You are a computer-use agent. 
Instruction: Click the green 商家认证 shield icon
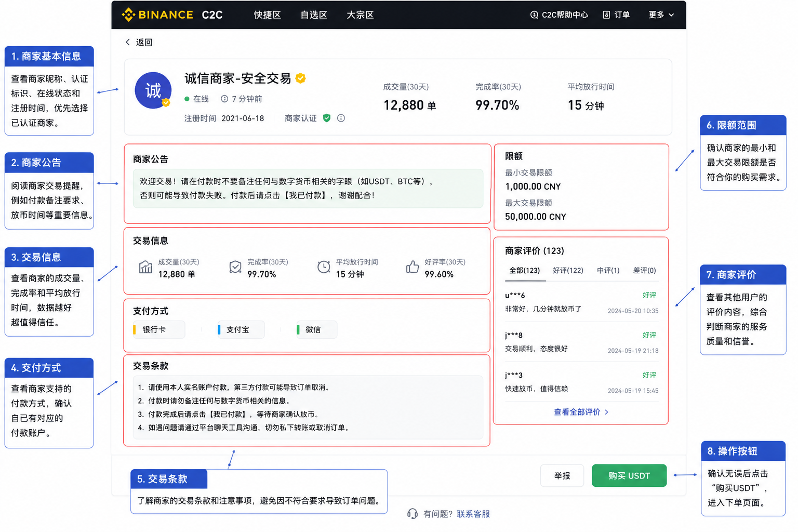(327, 118)
